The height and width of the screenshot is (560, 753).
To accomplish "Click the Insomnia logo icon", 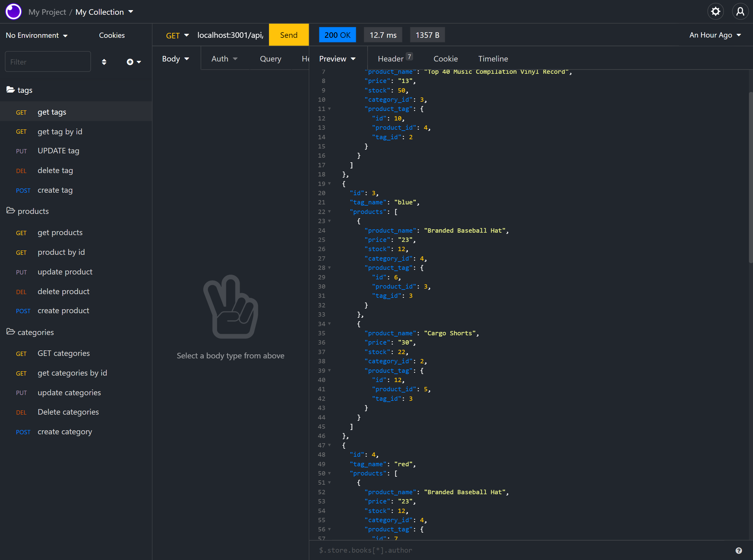I will (13, 11).
